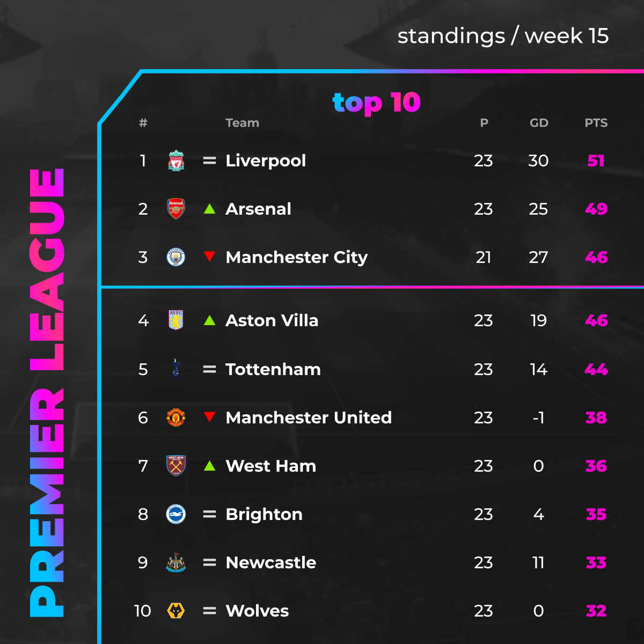Click the Arsenal club crest
Image resolution: width=644 pixels, height=644 pixels.
click(176, 209)
